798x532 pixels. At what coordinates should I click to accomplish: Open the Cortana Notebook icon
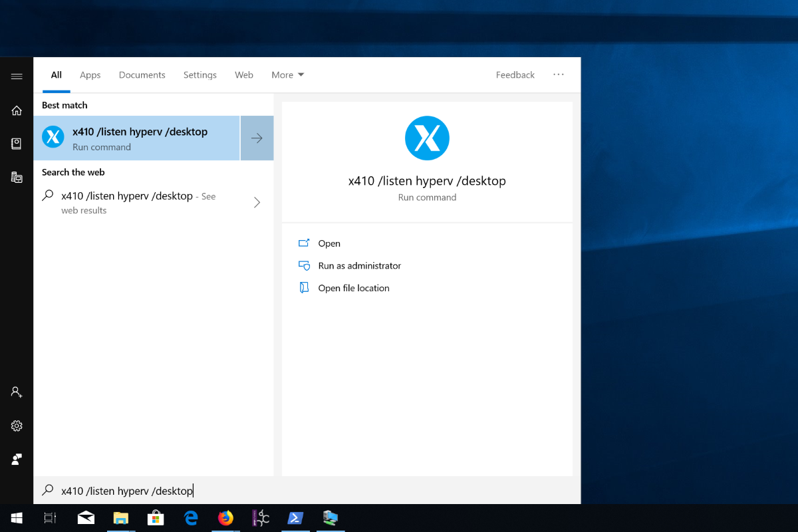point(17,144)
